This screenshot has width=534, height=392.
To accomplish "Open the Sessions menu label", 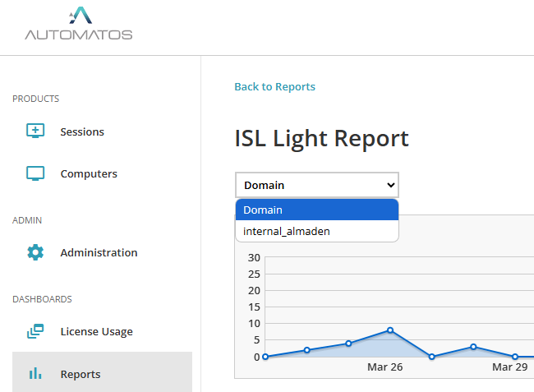I will point(82,131).
